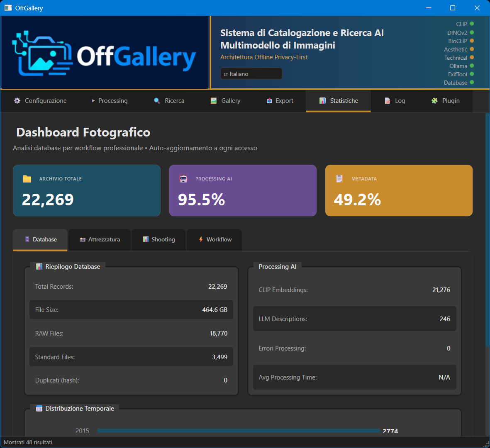This screenshot has width=490, height=448.
Task: Open the Workflow sub-tab
Action: coord(215,240)
